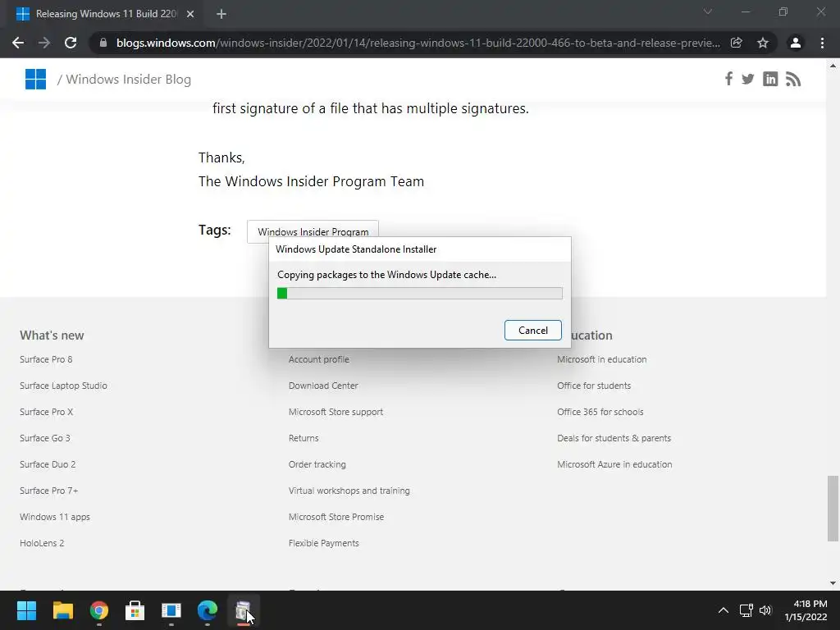Open the Twitter icon in blog header
This screenshot has width=840, height=630.
click(748, 80)
